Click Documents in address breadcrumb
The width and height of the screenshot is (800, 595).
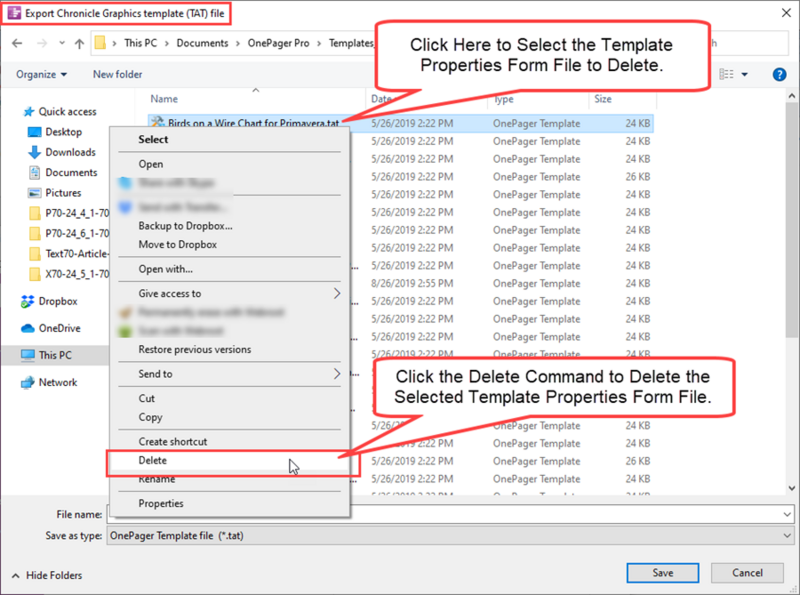tap(202, 43)
